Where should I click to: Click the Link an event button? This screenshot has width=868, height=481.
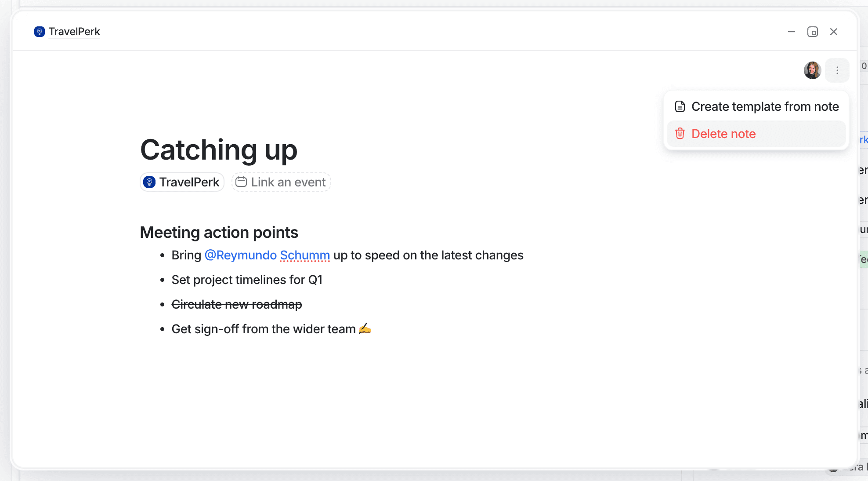[288, 182]
